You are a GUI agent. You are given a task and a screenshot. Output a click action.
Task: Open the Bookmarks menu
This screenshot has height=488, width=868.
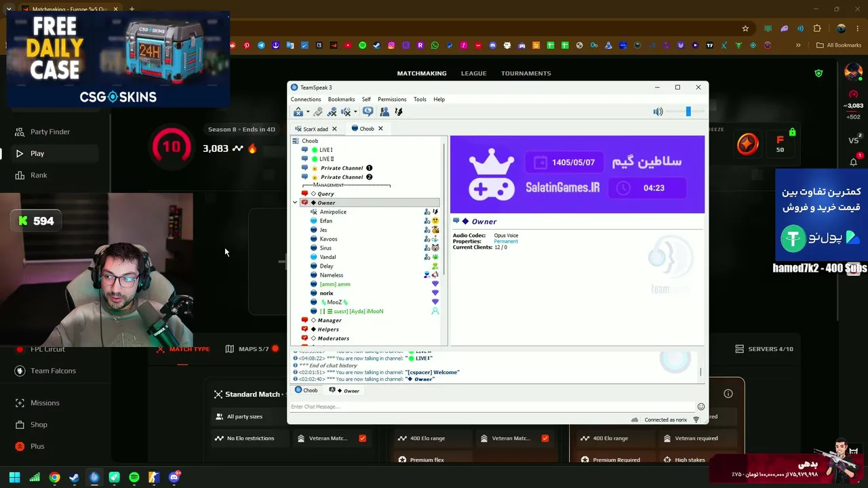(x=341, y=100)
